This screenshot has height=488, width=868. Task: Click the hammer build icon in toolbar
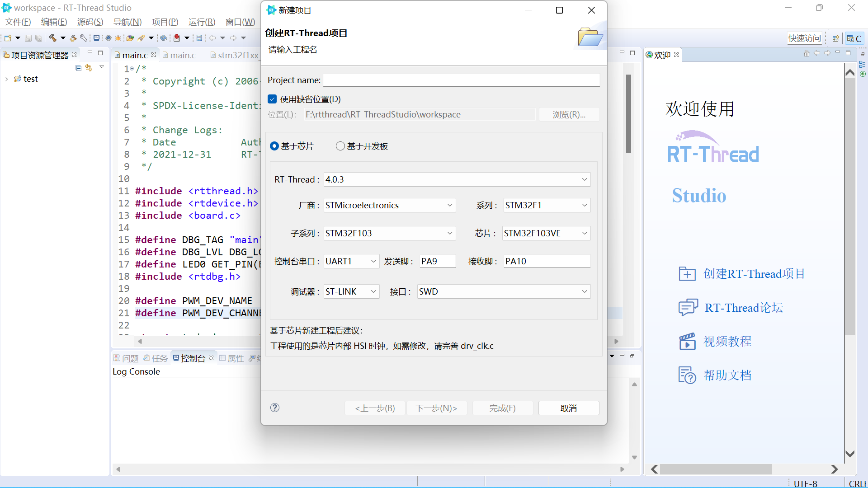point(53,38)
